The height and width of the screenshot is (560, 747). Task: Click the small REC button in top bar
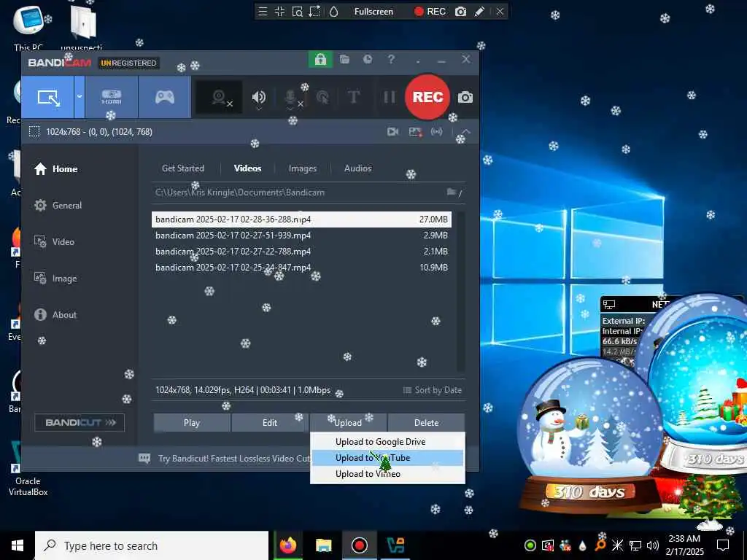pyautogui.click(x=430, y=12)
